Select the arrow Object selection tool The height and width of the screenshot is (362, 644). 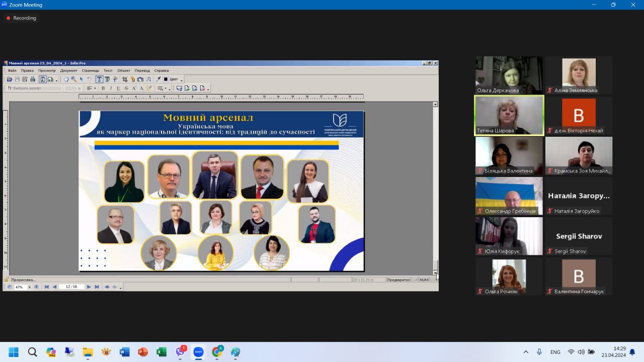coord(81,79)
